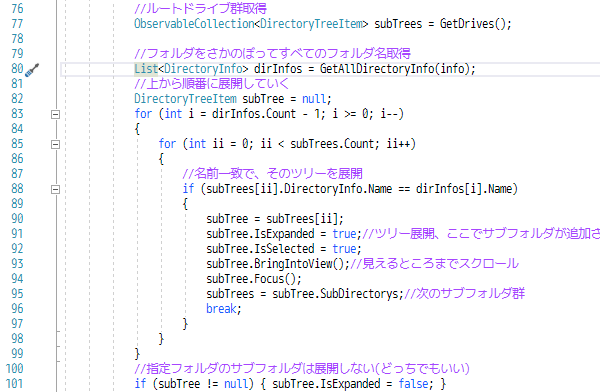The width and height of the screenshot is (600, 392).
Task: Click the //次のサブフォルダ群 comment
Action: pyautogui.click(x=464, y=294)
